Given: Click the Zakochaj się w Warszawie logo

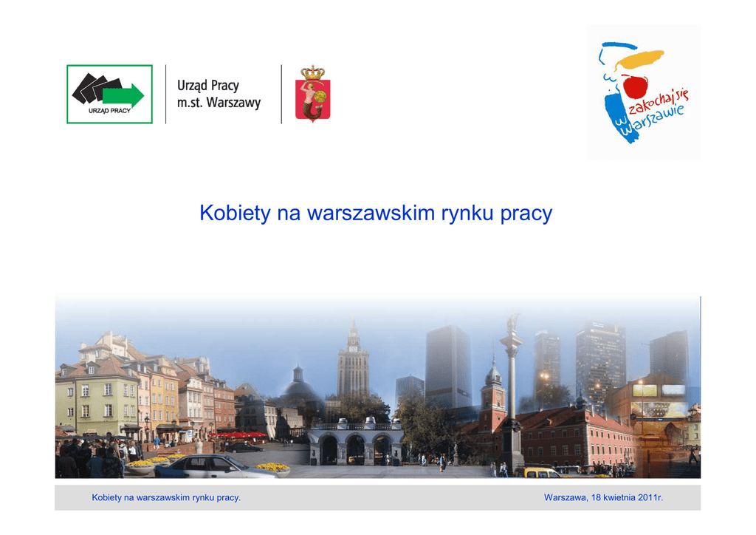Looking at the screenshot, I should point(643,92).
